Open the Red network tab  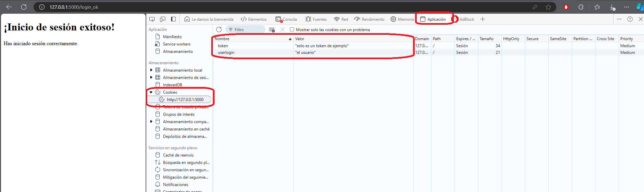click(341, 19)
